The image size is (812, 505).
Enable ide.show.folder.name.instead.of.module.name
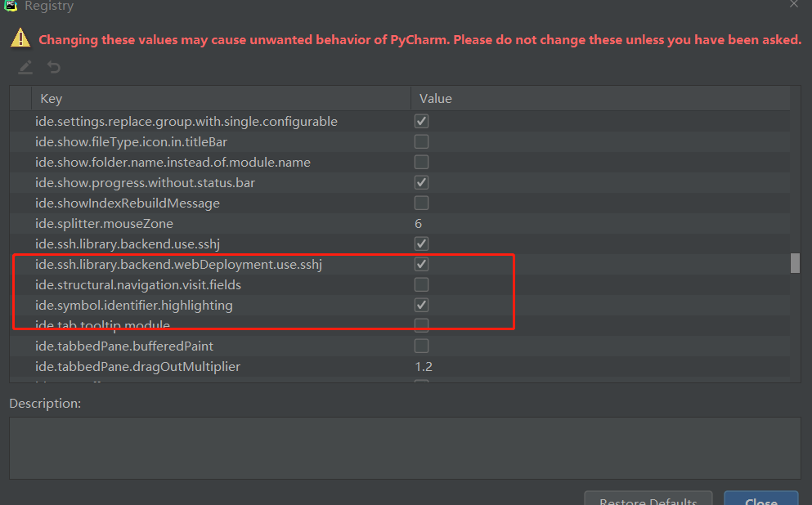tap(421, 161)
